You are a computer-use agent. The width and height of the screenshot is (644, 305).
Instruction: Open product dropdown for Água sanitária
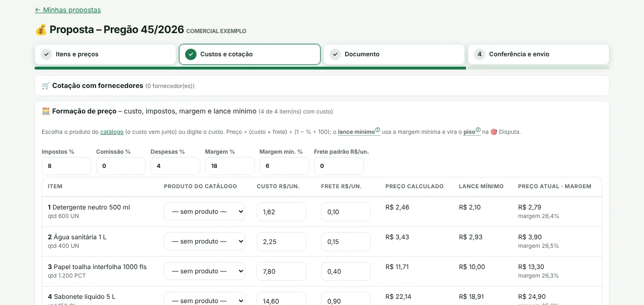pyautogui.click(x=205, y=241)
